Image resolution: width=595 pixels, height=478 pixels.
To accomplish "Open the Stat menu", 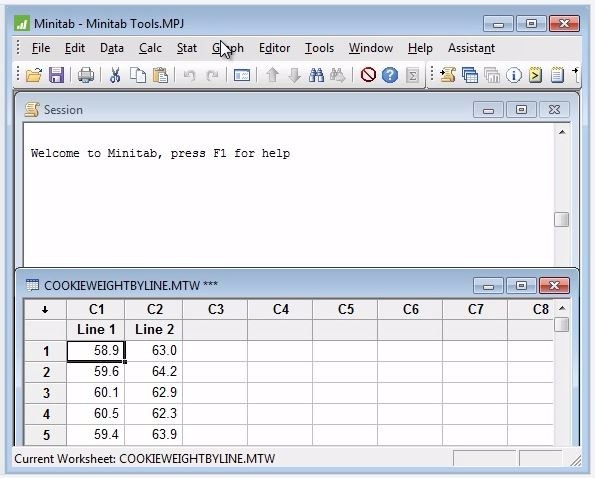I will (187, 48).
